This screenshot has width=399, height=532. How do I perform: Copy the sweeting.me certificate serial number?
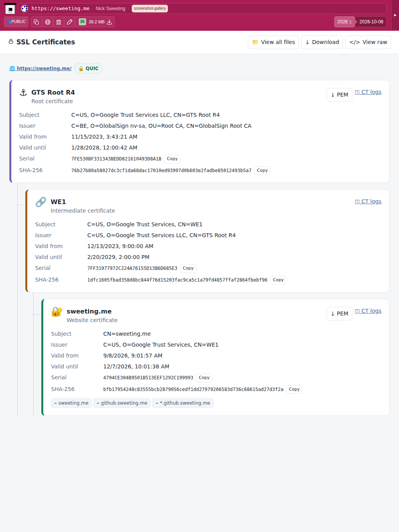pyautogui.click(x=204, y=378)
